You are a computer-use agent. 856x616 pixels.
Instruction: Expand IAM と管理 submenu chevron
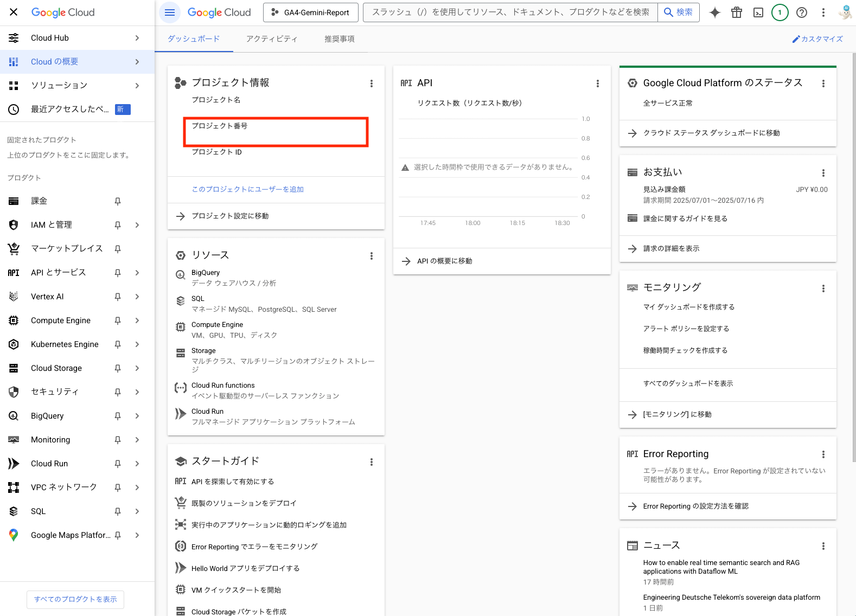coord(137,225)
